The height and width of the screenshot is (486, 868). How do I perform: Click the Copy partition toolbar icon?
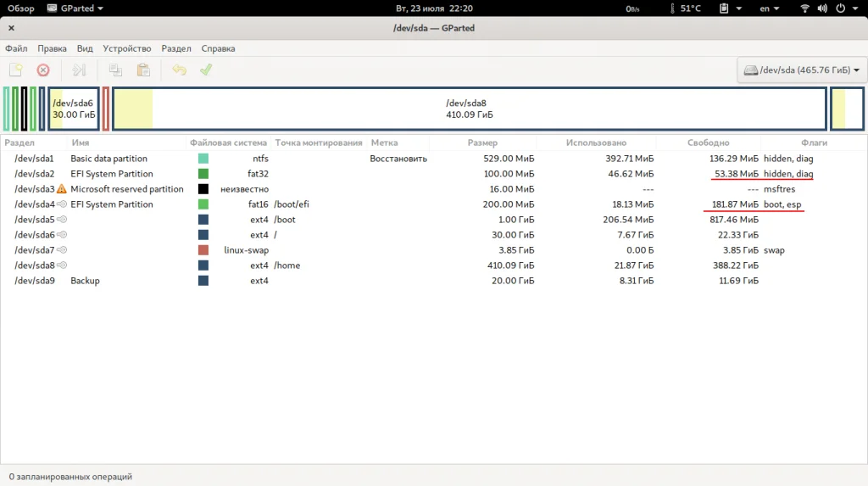pyautogui.click(x=115, y=70)
